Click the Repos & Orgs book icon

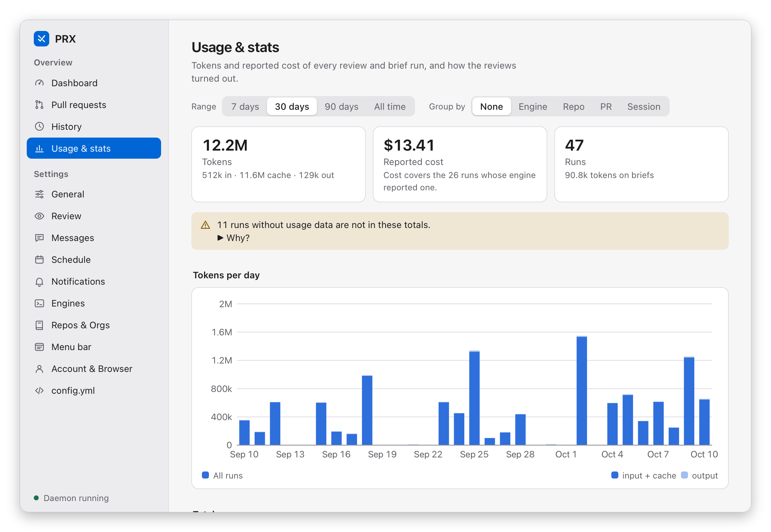pyautogui.click(x=39, y=325)
